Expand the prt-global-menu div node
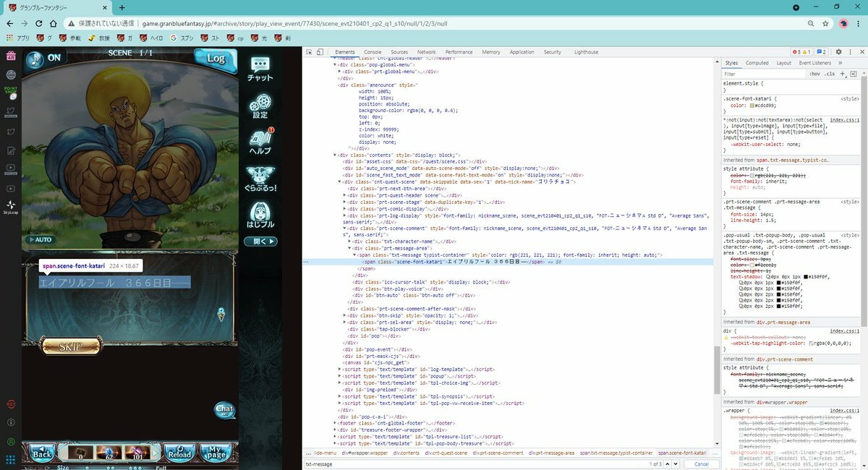The width and height of the screenshot is (868, 470). point(339,72)
